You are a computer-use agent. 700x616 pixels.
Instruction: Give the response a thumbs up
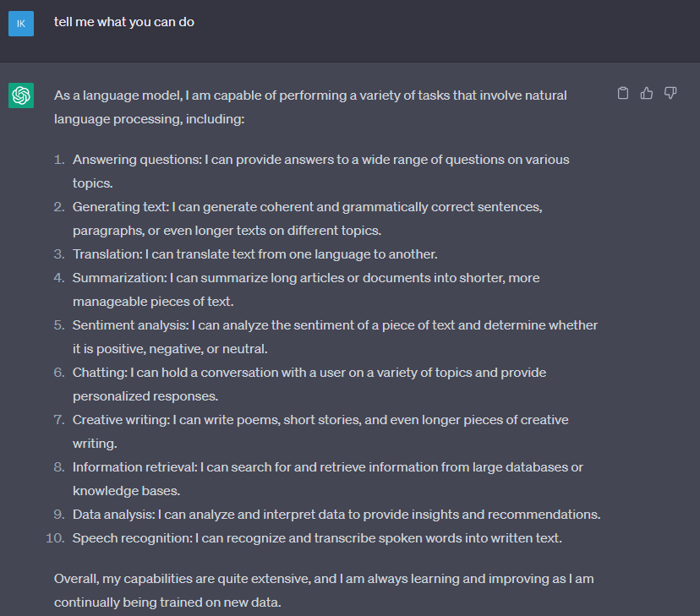click(647, 93)
